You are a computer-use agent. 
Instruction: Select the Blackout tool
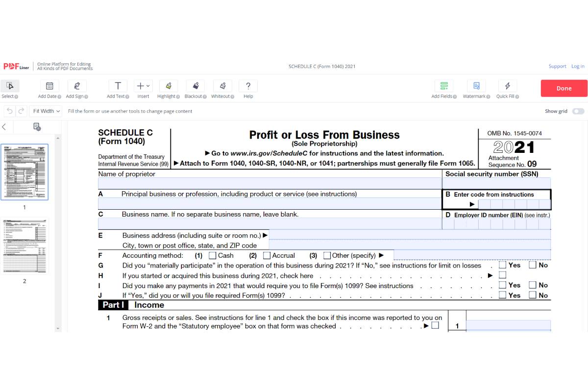(x=196, y=86)
